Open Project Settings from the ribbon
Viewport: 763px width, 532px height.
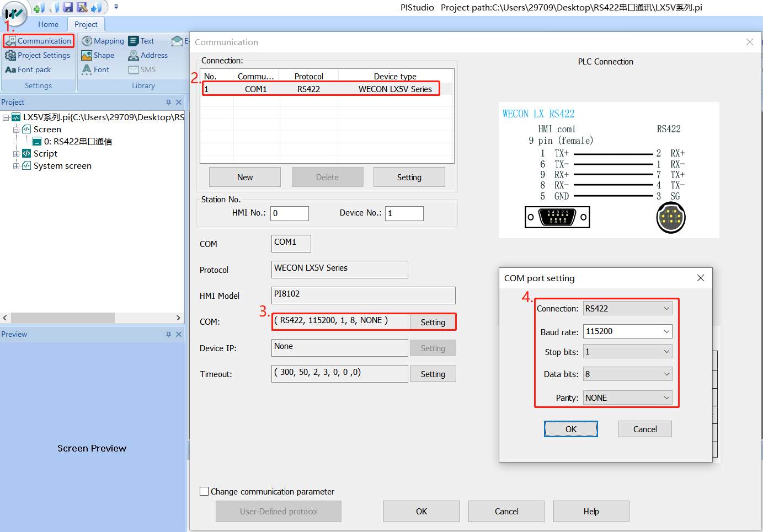[x=38, y=56]
